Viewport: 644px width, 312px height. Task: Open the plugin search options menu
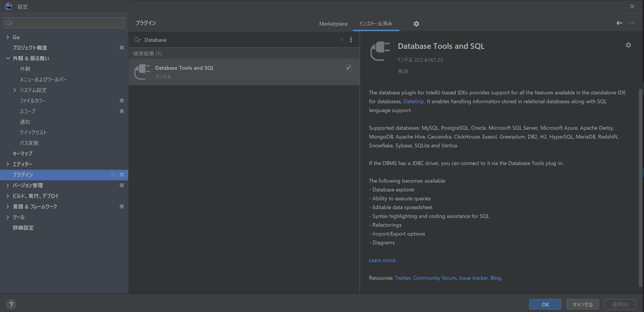[x=351, y=40]
